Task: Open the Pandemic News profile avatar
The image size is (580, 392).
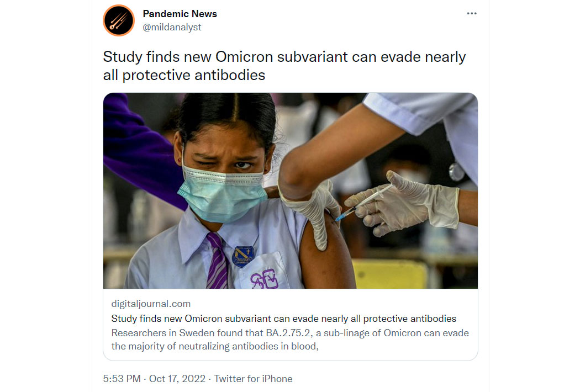Action: (119, 20)
